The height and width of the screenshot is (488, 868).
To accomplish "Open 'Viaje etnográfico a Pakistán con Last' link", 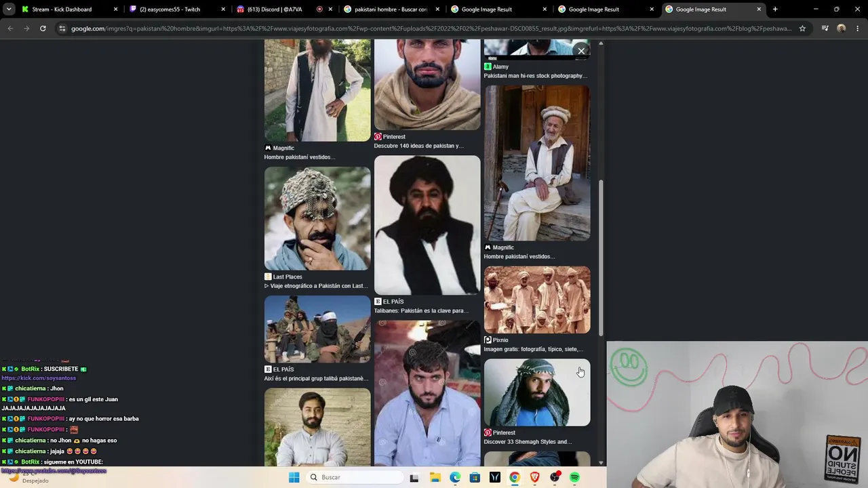I will [316, 285].
